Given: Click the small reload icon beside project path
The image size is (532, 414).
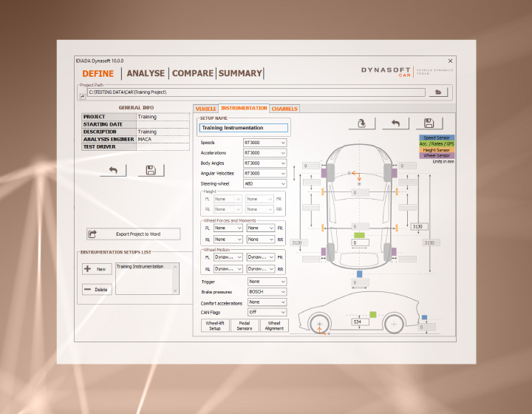Looking at the screenshot, I should [83, 97].
